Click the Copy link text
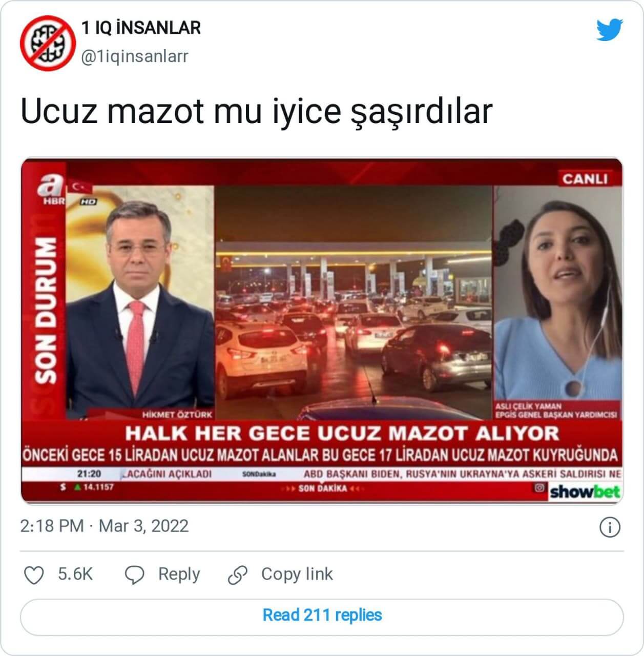 [297, 574]
